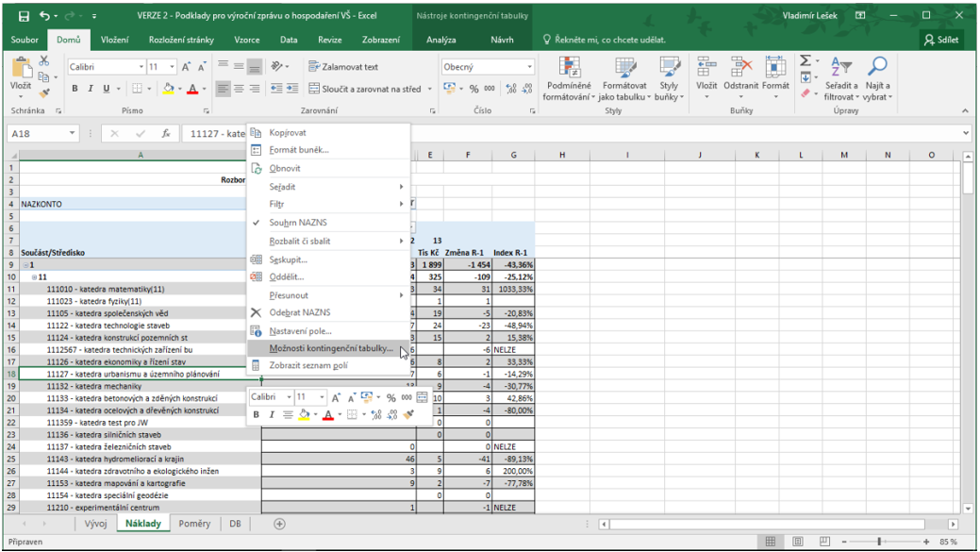Undo the last action in the title bar
This screenshot has width=980, height=552.
tap(44, 16)
